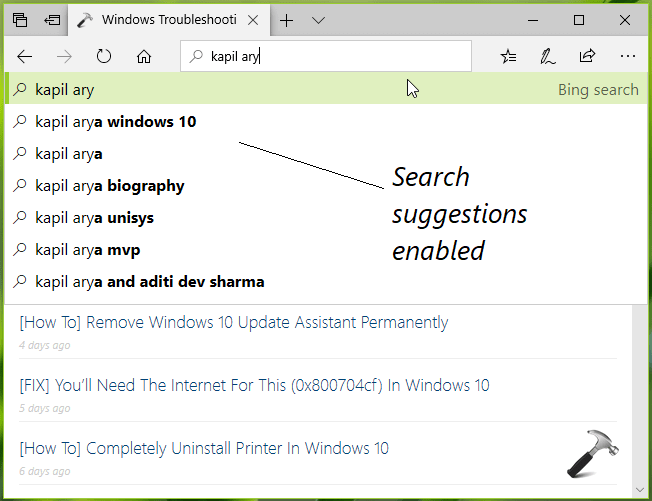The image size is (652, 501).
Task: Pick suggestion 'kapil arya unisys'
Action: tap(326, 218)
